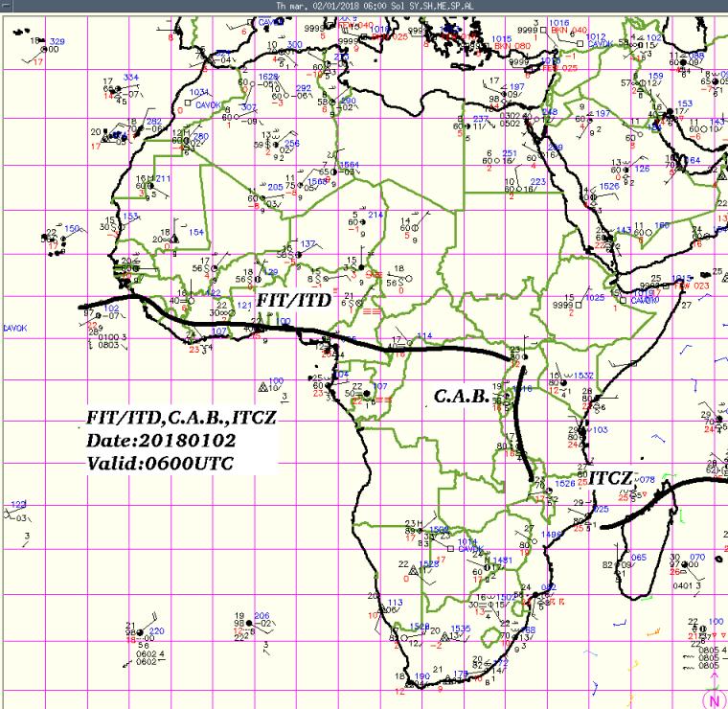Click the blue '1025' value in Ethiopia

point(595,297)
